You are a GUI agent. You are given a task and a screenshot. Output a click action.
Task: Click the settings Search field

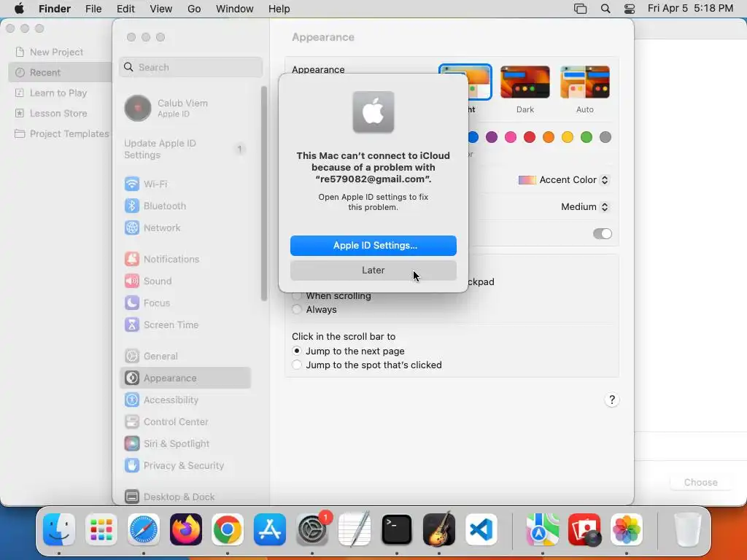pos(191,67)
